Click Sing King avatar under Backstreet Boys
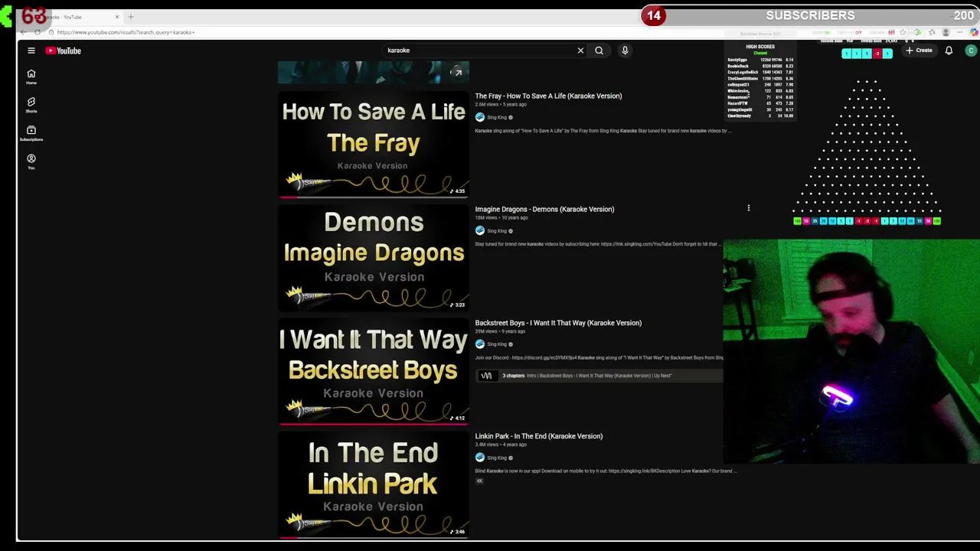980x551 pixels. coord(480,344)
